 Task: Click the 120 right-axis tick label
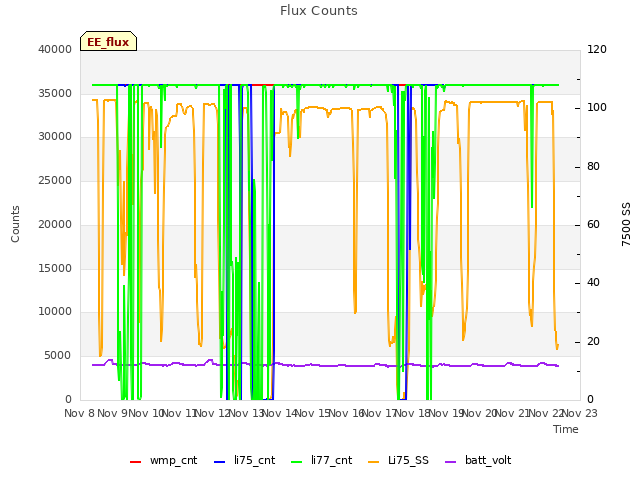click(x=597, y=49)
